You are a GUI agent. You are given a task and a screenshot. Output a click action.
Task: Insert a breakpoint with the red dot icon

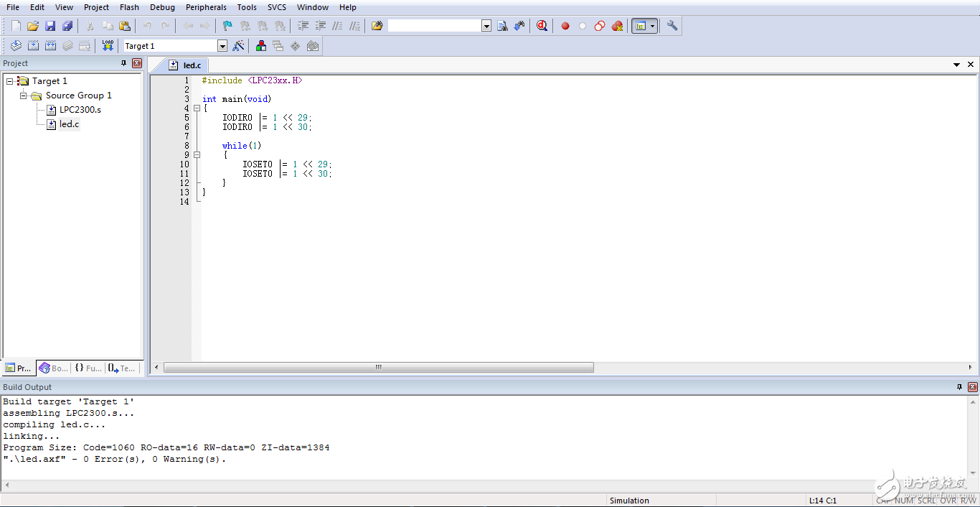coord(565,26)
